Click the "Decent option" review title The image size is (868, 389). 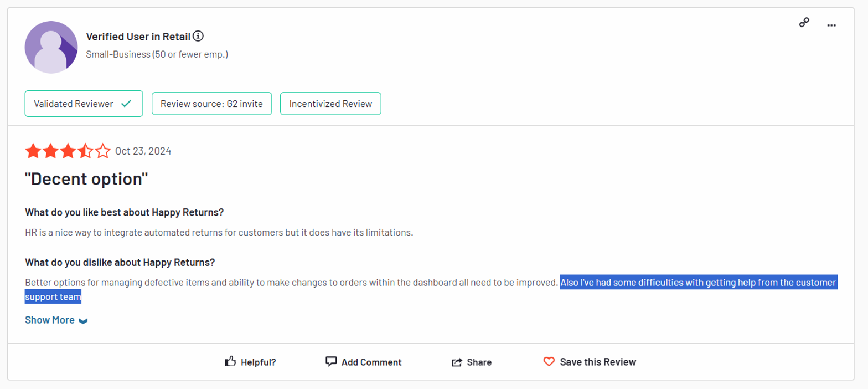pyautogui.click(x=86, y=179)
